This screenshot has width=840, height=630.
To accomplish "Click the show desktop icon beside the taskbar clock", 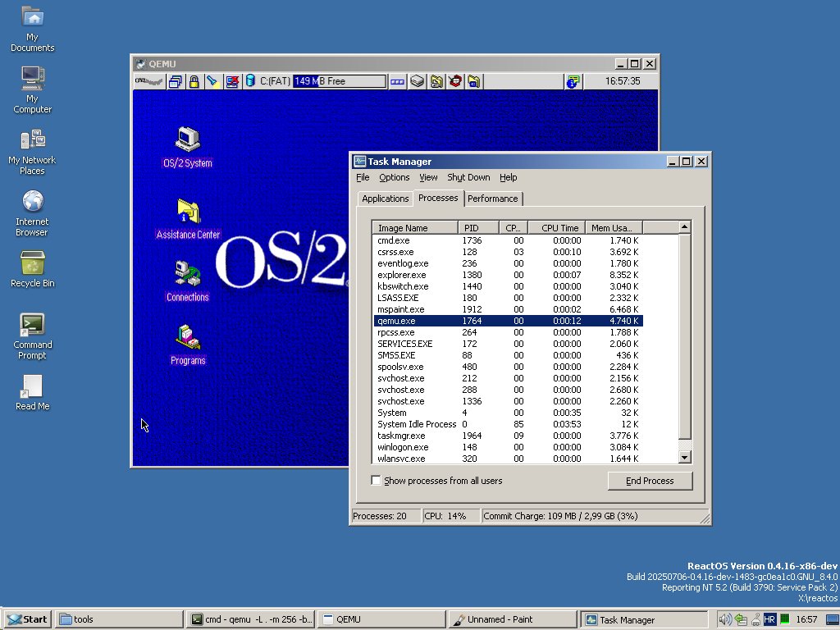I will tap(833, 620).
